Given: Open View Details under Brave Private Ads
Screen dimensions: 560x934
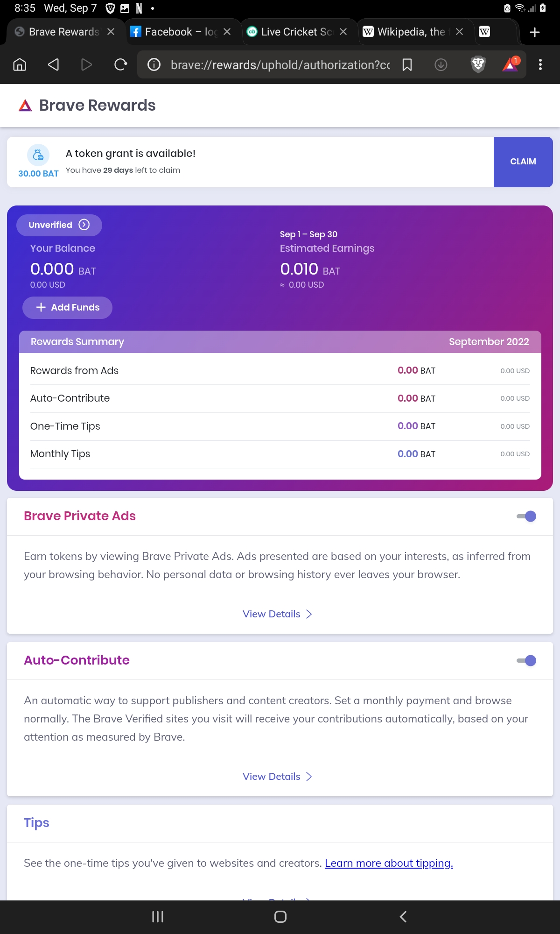Looking at the screenshot, I should point(277,614).
